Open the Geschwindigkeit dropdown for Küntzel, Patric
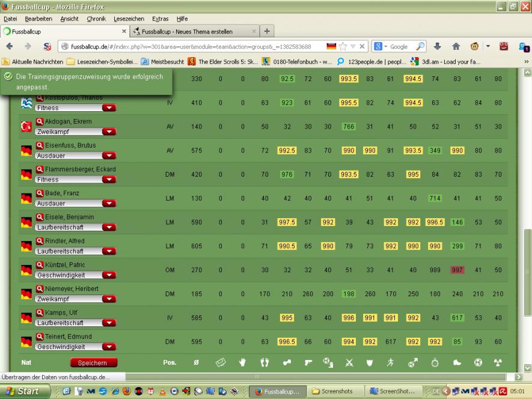The height and width of the screenshot is (399, 532). [x=109, y=275]
